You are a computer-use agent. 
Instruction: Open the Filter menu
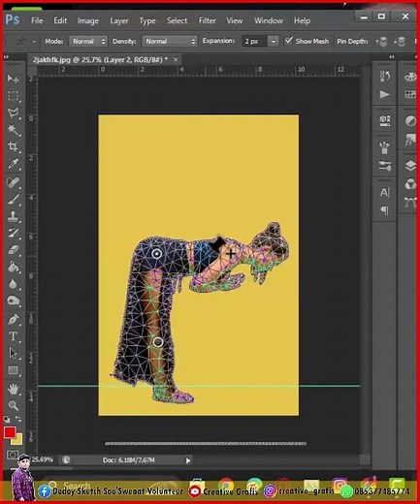click(x=207, y=20)
